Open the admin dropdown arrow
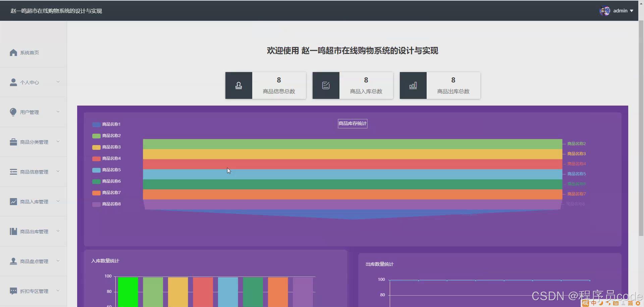Viewport: 644px width, 307px height. coord(632,11)
